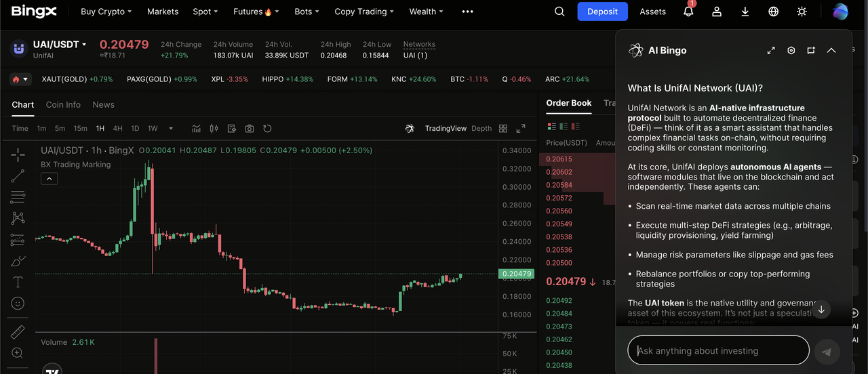868x374 pixels.
Task: Select the Text annotation tool
Action: [18, 282]
